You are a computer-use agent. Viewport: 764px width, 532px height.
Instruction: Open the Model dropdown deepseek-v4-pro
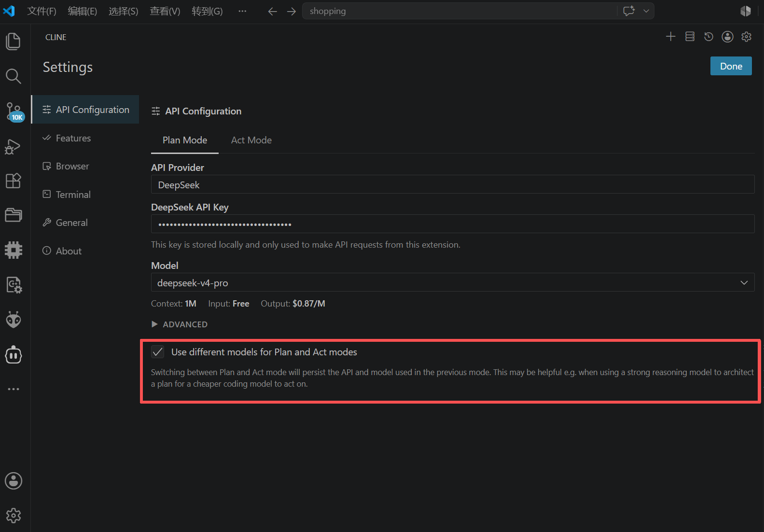coord(453,282)
